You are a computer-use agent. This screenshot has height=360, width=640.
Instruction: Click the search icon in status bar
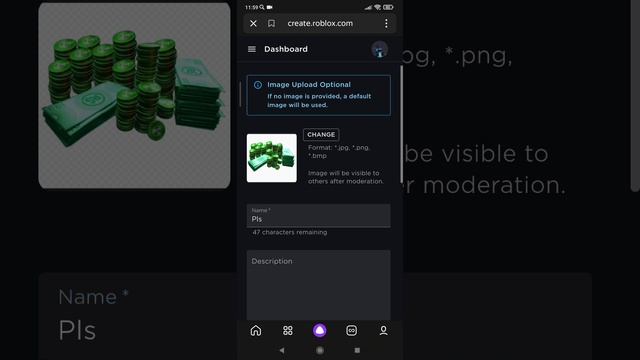pyautogui.click(x=262, y=7)
